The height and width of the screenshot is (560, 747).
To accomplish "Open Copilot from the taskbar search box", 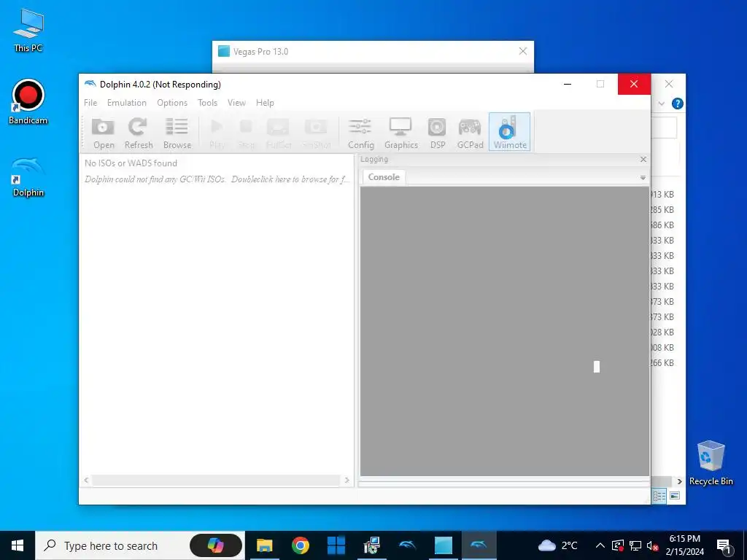I will pyautogui.click(x=215, y=545).
